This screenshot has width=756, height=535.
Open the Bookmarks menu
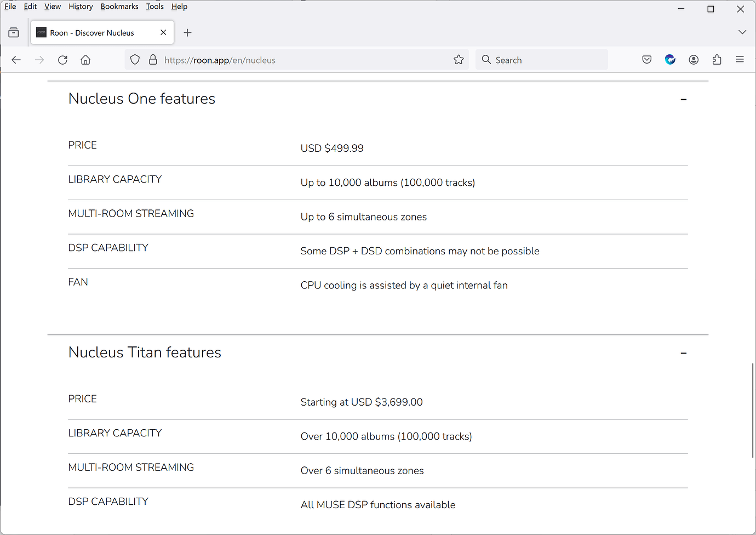[119, 6]
